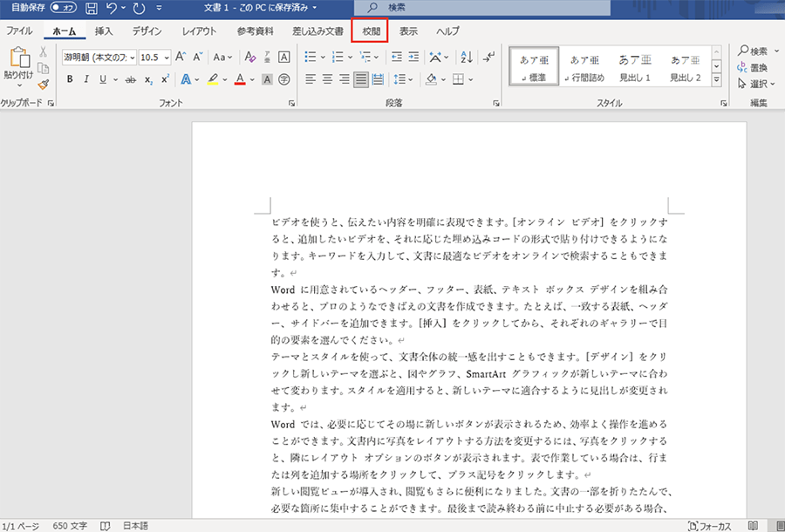Click the 選択 button in editing group
This screenshot has height=532, width=785.
(756, 84)
